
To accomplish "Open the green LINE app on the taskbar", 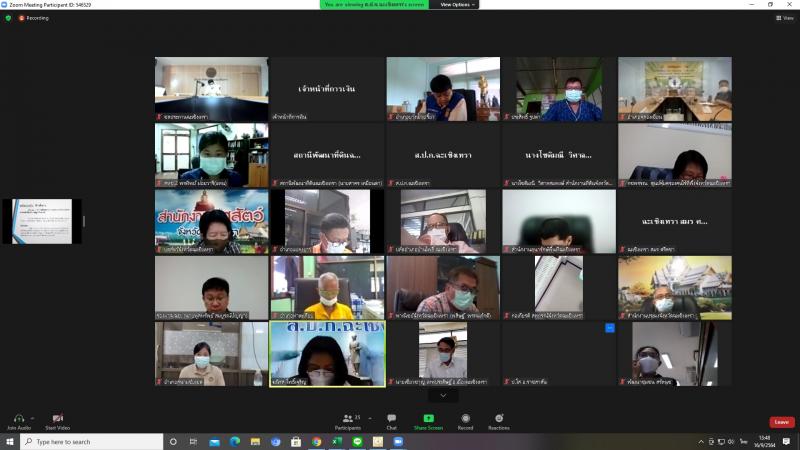I will tap(357, 441).
